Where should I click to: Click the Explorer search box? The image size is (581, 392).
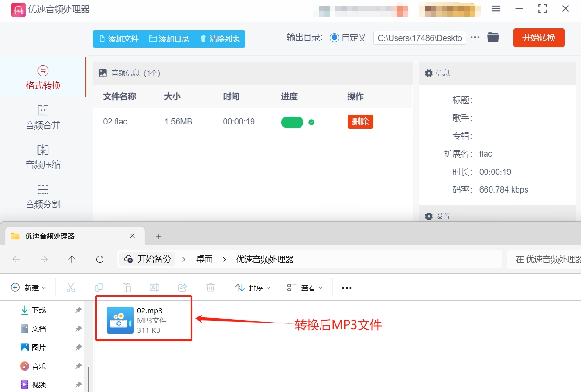(x=544, y=260)
